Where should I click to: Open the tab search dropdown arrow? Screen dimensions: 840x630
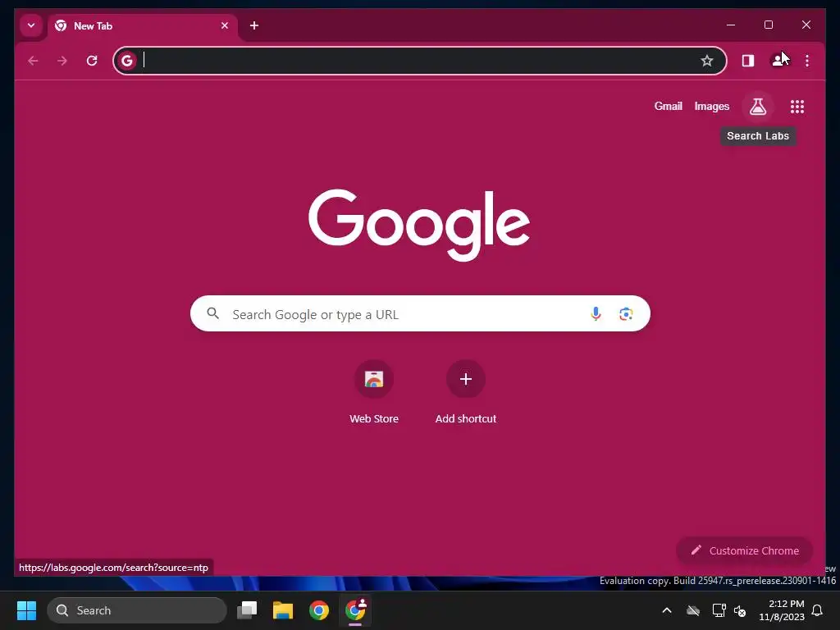click(x=31, y=25)
